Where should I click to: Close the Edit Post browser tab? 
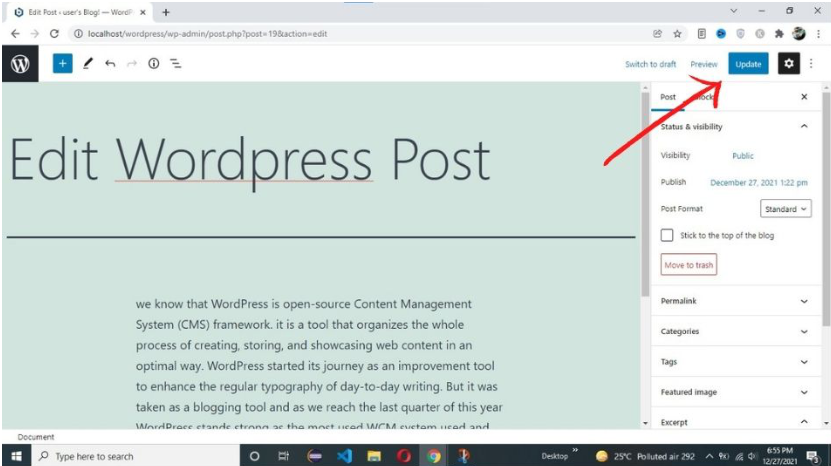143,12
